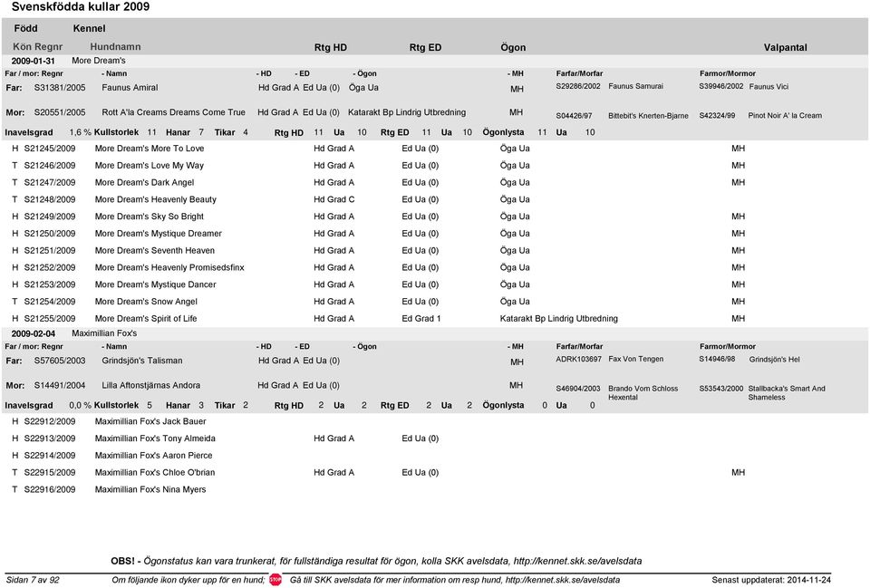Click registration number 'S20551/2005'

[x=60, y=112]
